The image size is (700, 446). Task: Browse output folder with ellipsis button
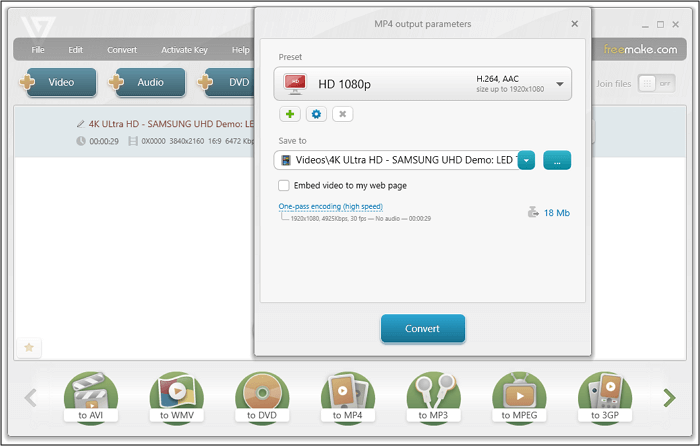(x=557, y=160)
